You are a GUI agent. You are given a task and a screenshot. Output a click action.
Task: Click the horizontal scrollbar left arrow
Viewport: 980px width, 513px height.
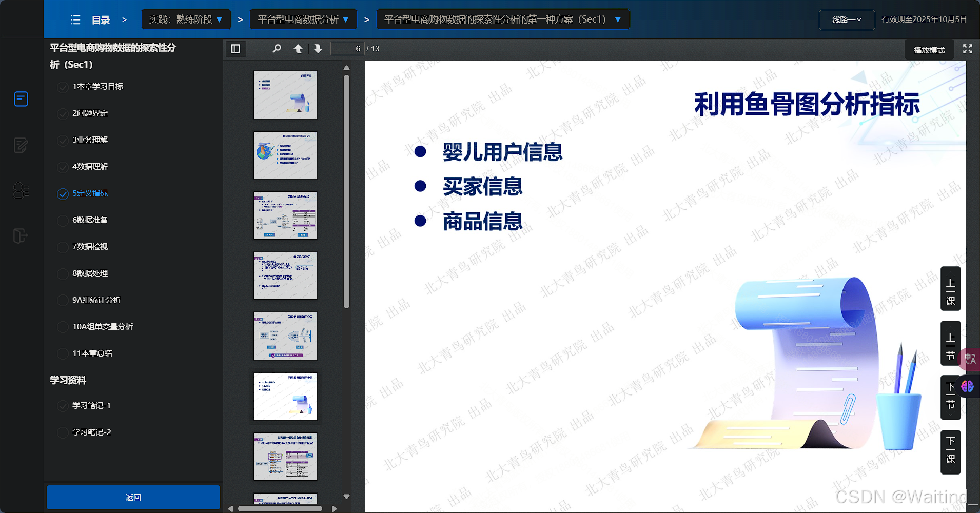(x=231, y=509)
